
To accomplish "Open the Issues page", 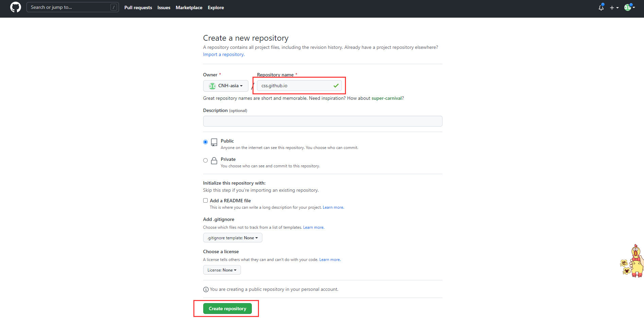I will coord(164,7).
